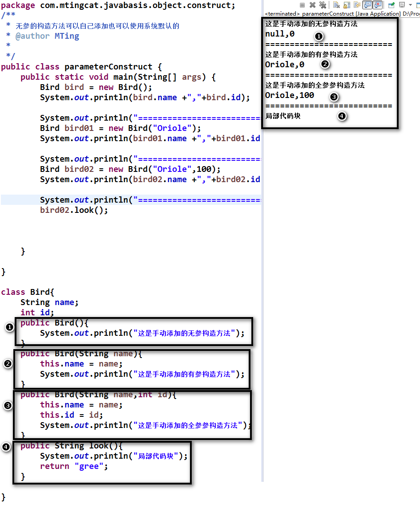Click the console output line 'null,0'
420x509 pixels.
(x=280, y=34)
